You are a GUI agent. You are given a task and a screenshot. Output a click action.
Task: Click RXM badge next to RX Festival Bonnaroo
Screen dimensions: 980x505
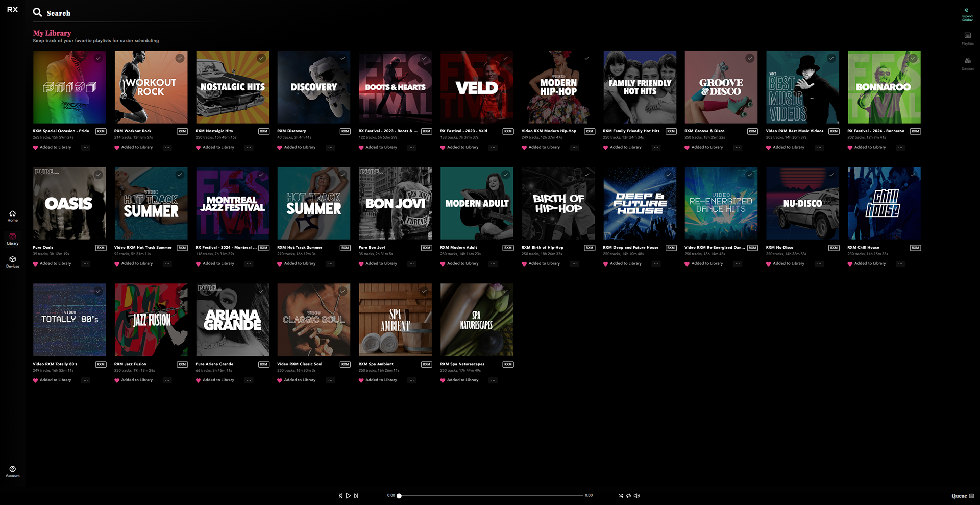(915, 131)
